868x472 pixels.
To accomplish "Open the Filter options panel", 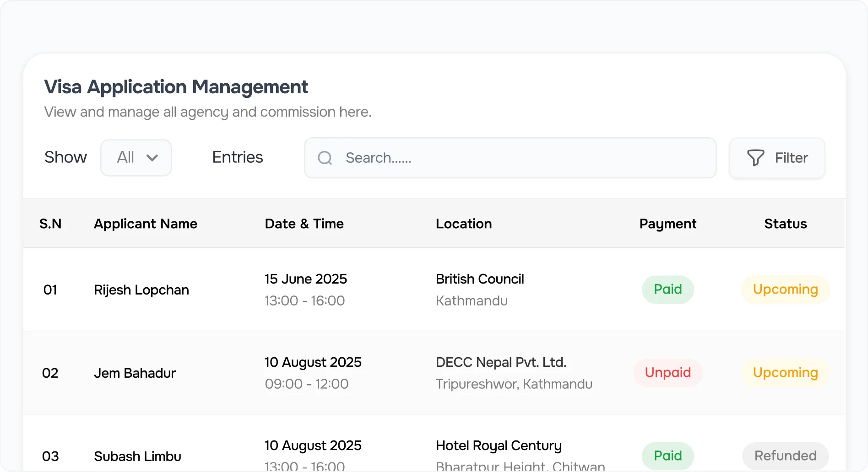I will (x=776, y=158).
